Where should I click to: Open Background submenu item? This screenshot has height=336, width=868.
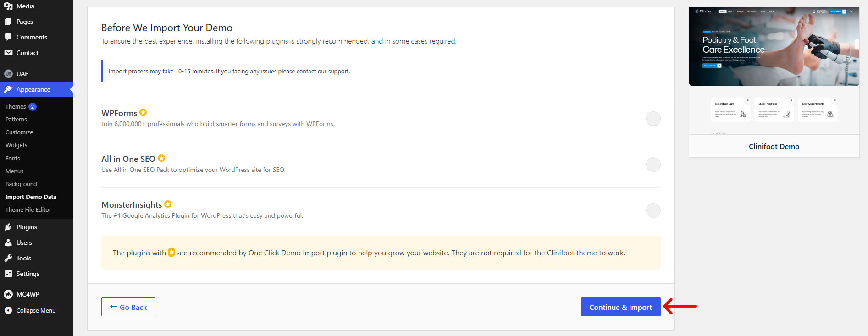click(21, 184)
